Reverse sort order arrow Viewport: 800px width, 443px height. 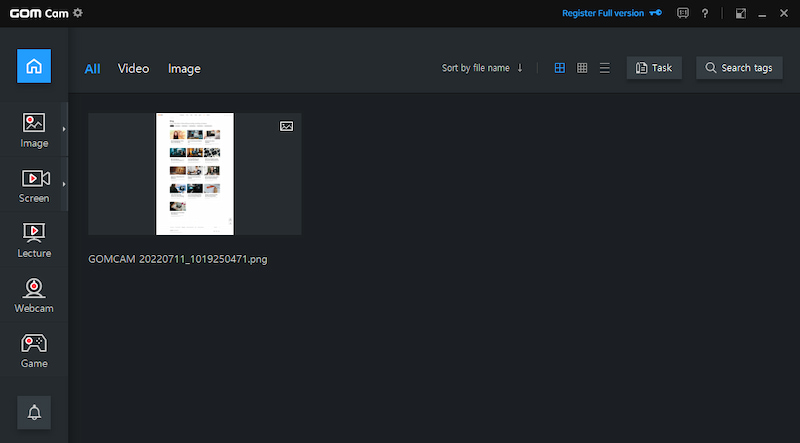click(x=520, y=68)
